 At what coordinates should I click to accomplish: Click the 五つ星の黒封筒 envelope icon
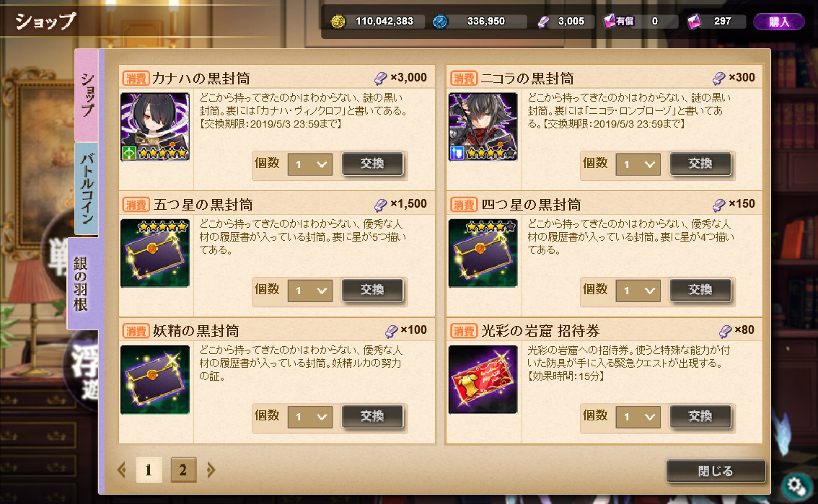point(155,253)
